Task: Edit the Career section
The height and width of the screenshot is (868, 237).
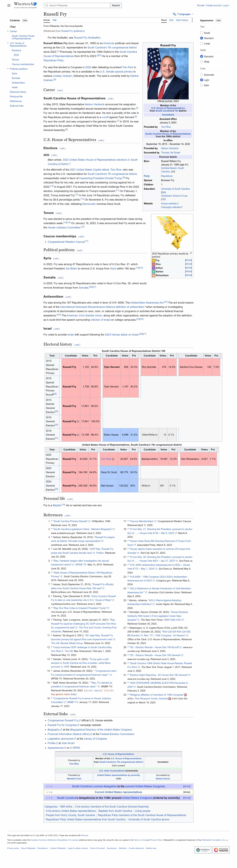Action: tap(60, 90)
